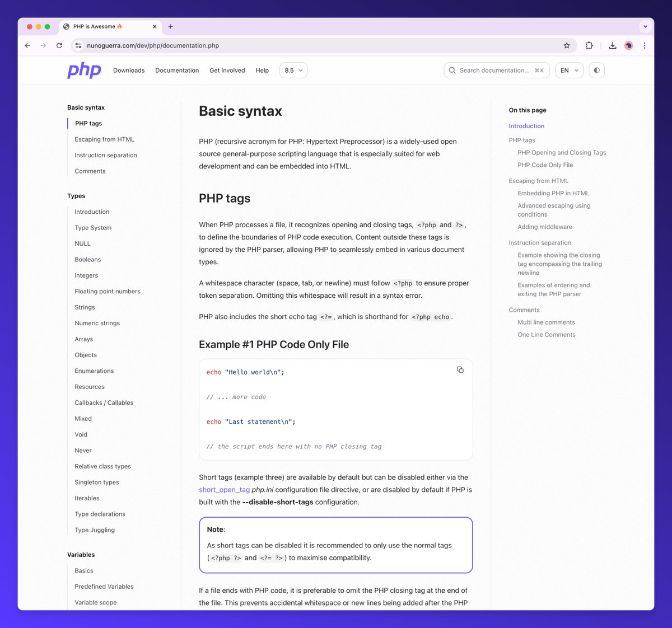Open Type System sidebar item

pos(93,228)
